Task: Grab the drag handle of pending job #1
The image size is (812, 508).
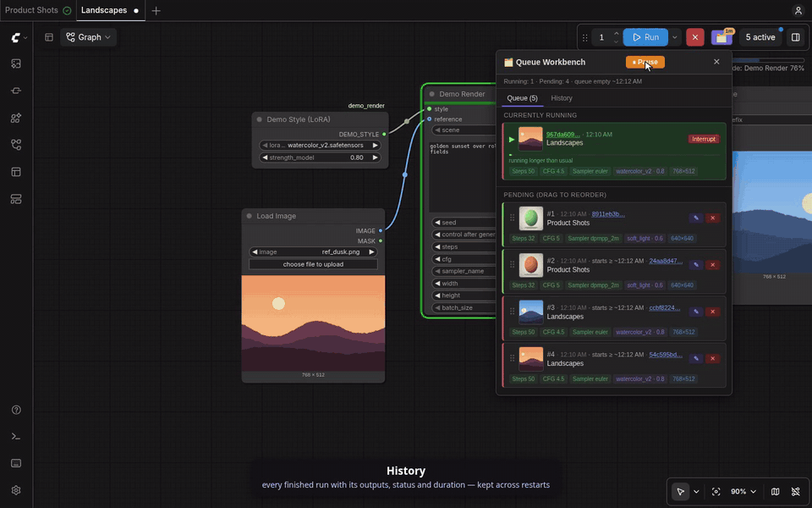Action: 513,218
